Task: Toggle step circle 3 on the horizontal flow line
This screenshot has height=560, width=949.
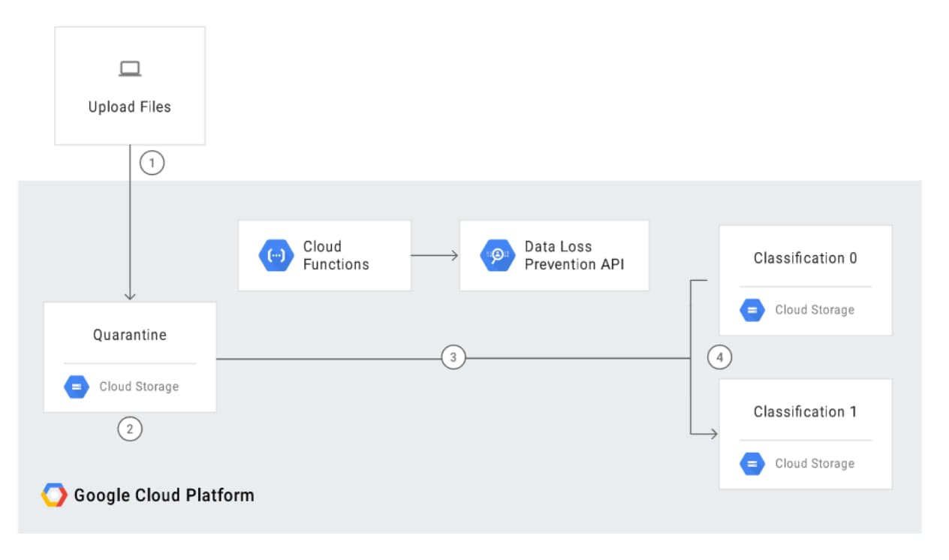Action: 454,357
